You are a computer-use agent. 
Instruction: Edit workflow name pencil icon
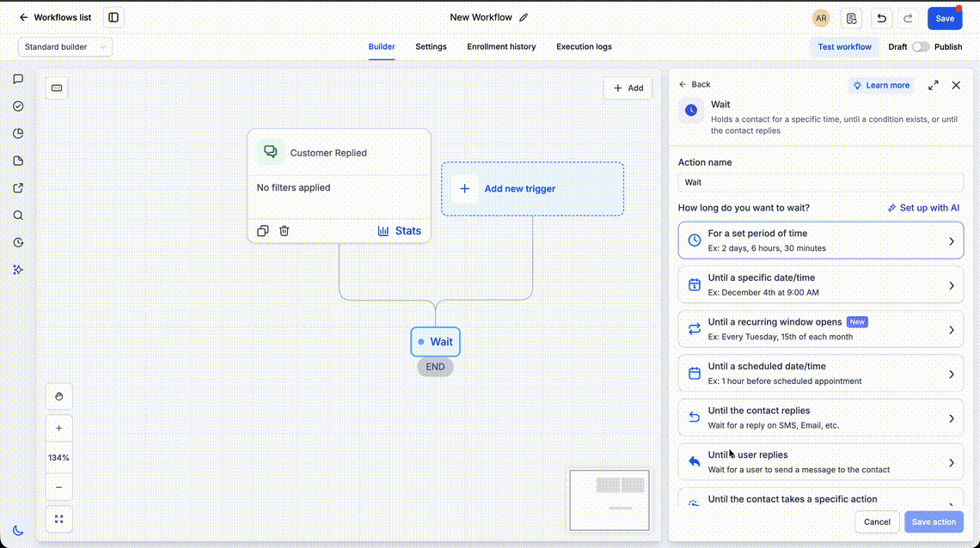pos(524,17)
